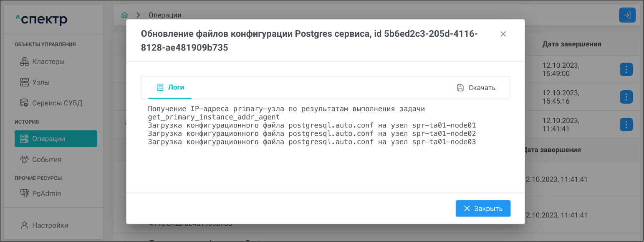Open actions menu for 15:45:16 operation
This screenshot has width=644, height=242.
click(x=626, y=97)
